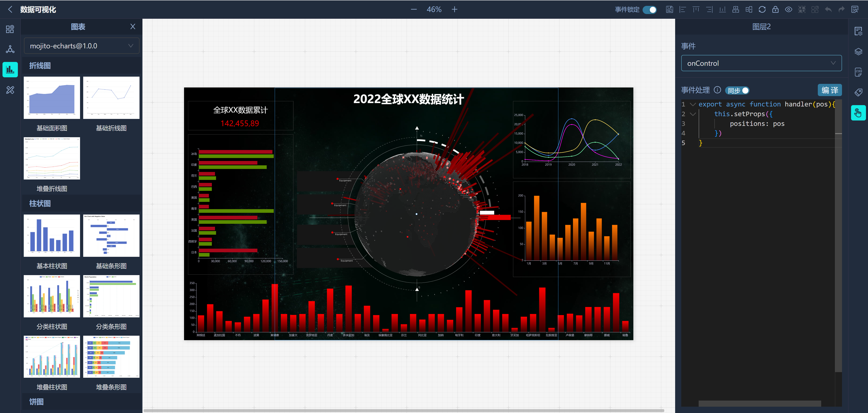Toggle the 事件锁定 switch
Screen dimensions: 868x413
(x=649, y=10)
